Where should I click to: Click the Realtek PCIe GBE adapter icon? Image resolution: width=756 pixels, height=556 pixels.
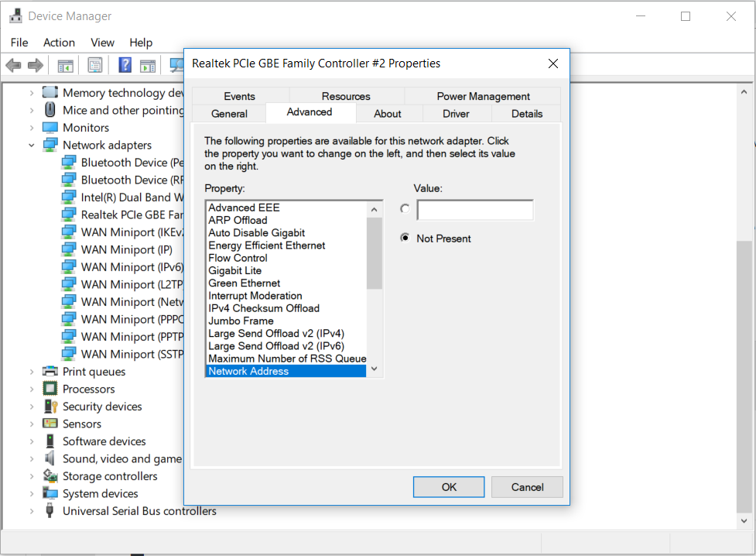(x=69, y=215)
